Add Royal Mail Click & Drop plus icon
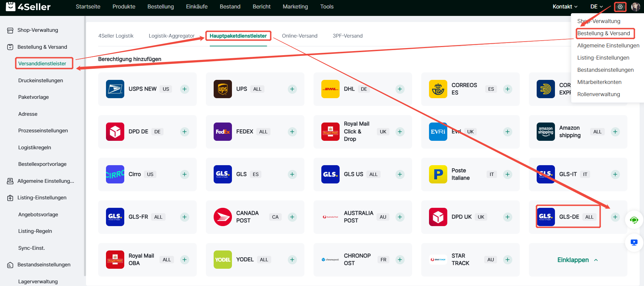Viewport: 644px width, 286px height. [400, 132]
